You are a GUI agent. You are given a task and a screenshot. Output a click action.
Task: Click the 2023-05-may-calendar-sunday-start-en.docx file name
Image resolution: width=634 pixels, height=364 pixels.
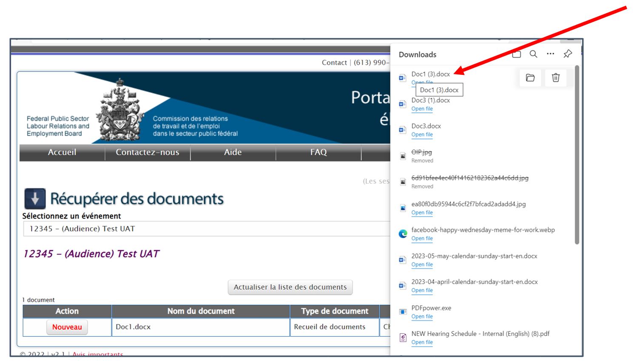[474, 256]
